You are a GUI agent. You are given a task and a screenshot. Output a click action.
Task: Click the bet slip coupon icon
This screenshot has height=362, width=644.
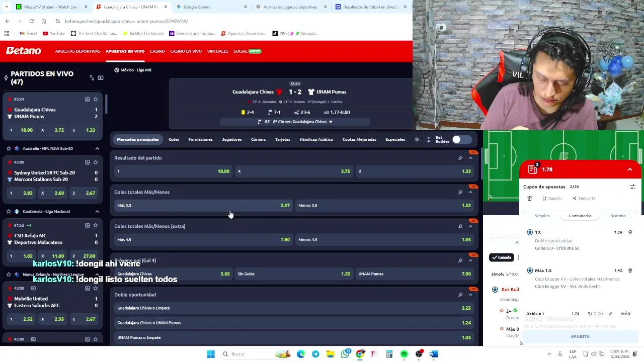[x=533, y=169]
